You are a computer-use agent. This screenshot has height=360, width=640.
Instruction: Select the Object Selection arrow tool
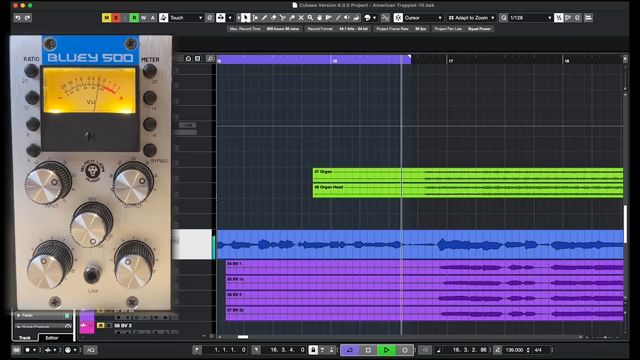[x=245, y=18]
